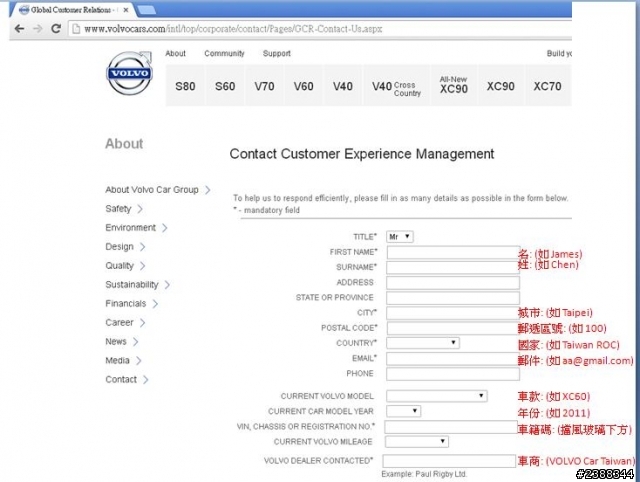Select the V70 model tab
Viewport: 640px width, 482px height.
click(x=264, y=86)
